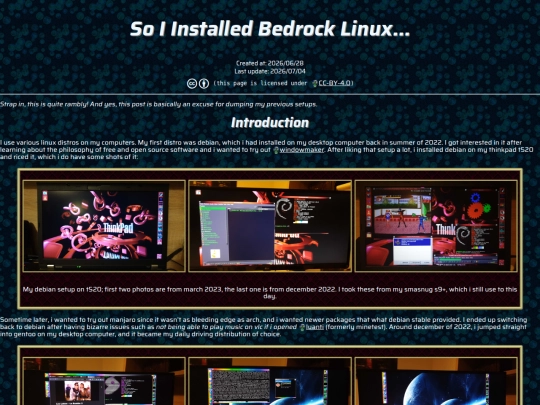Open the middle gentoo setup photo
The image size is (540, 405).
tap(270, 381)
